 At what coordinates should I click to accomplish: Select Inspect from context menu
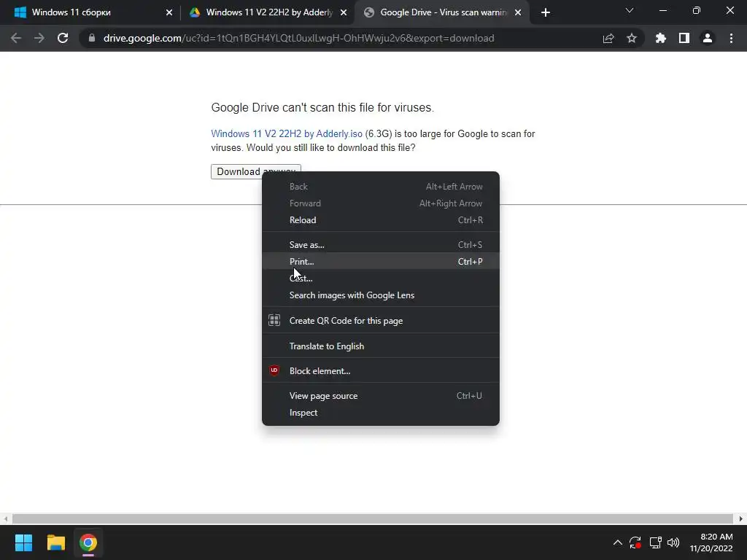click(381, 413)
